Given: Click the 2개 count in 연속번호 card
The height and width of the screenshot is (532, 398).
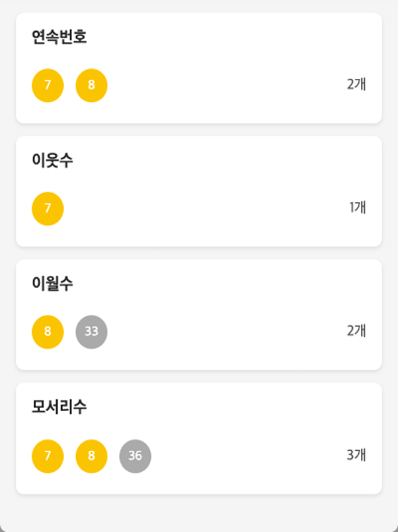Looking at the screenshot, I should 356,84.
